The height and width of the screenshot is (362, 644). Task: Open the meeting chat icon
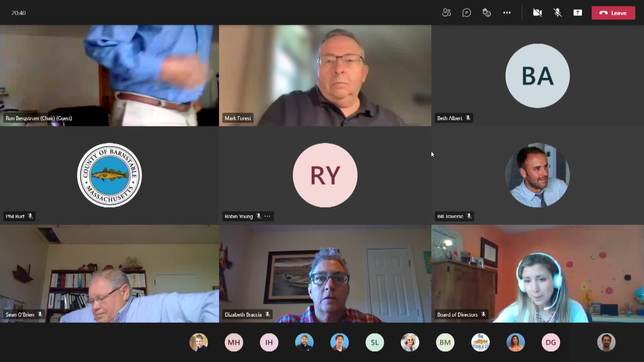point(467,13)
